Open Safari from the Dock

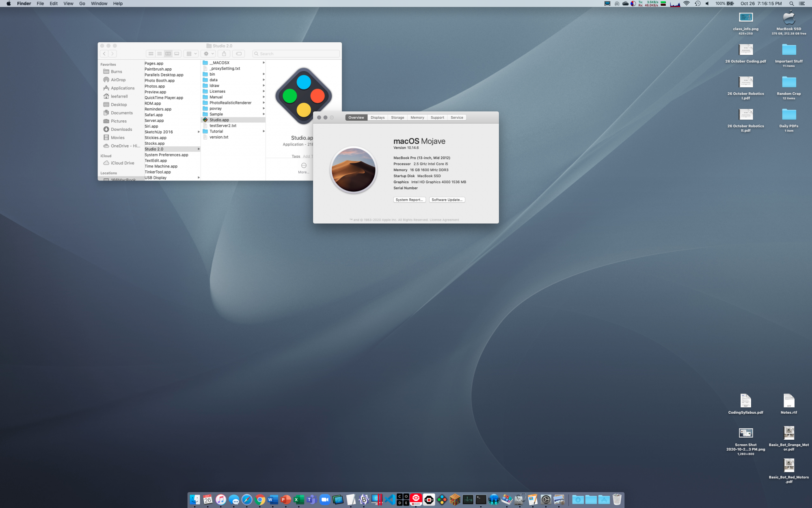[x=247, y=500]
